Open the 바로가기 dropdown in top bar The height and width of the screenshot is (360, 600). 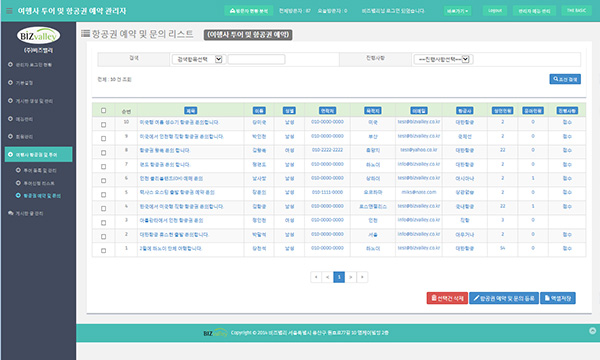pos(457,11)
